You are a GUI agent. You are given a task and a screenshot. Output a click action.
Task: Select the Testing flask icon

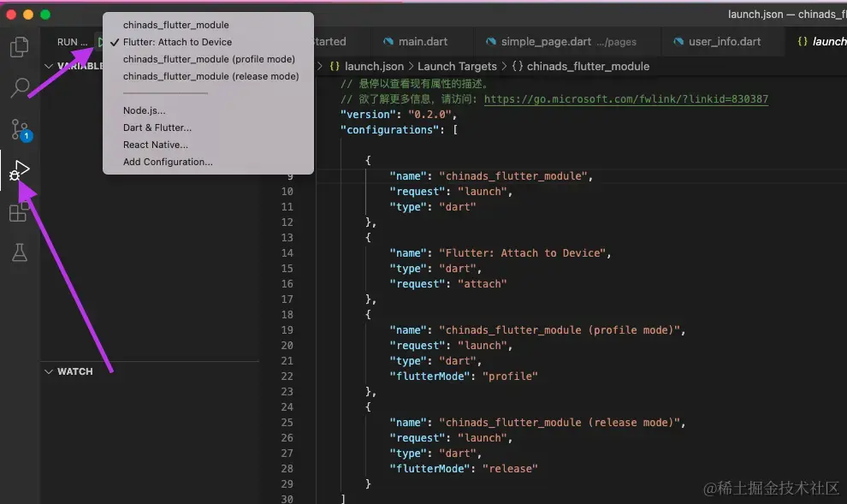pyautogui.click(x=19, y=252)
